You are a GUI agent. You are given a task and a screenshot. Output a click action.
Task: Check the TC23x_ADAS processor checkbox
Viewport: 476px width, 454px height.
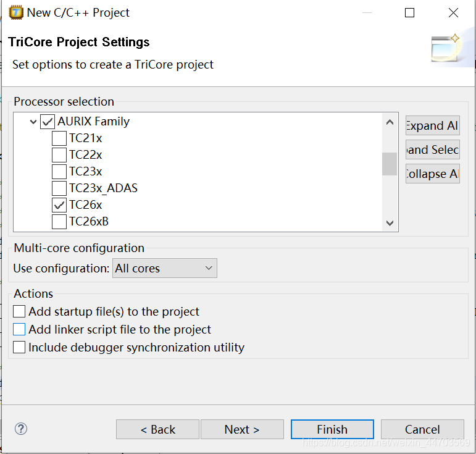59,188
